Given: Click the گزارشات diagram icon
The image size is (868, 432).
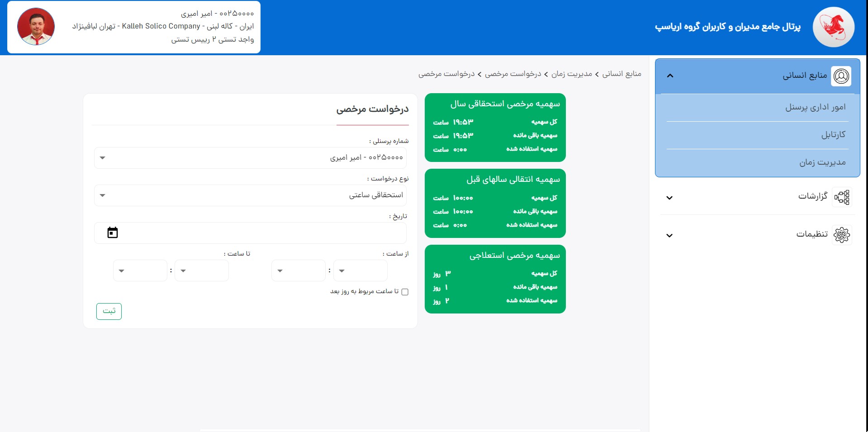Looking at the screenshot, I should 841,197.
